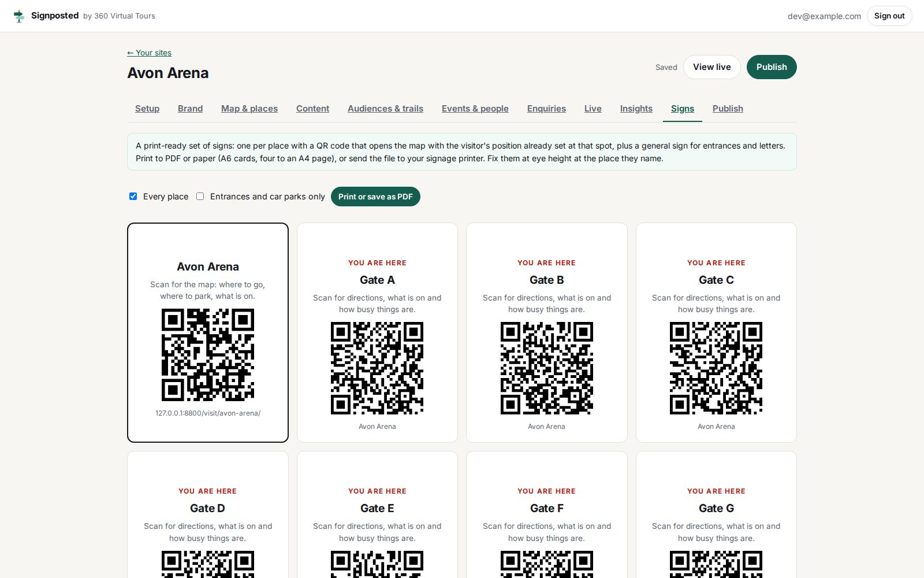The height and width of the screenshot is (578, 924).
Task: Go to the Content tab
Action: pos(312,109)
